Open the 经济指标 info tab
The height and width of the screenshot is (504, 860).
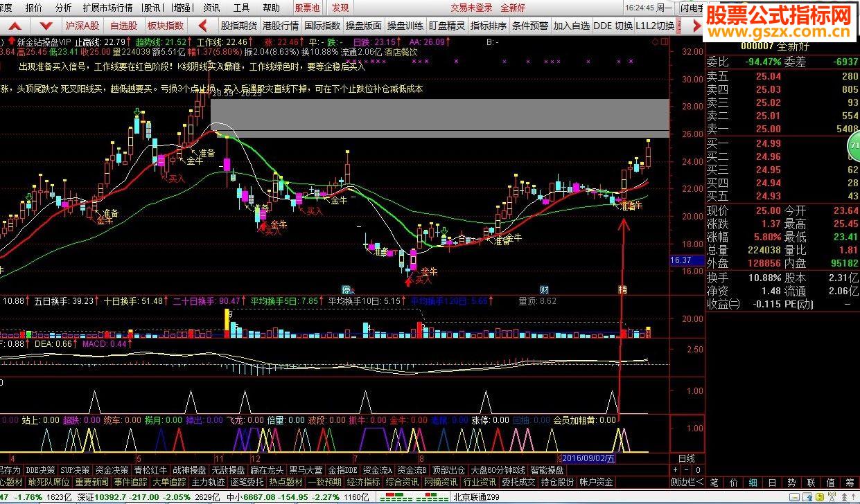coord(364,482)
